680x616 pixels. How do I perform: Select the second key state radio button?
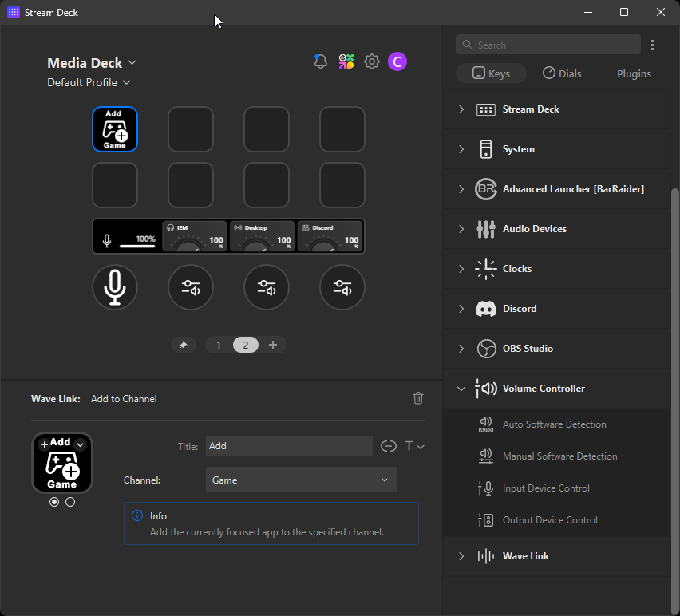click(70, 502)
